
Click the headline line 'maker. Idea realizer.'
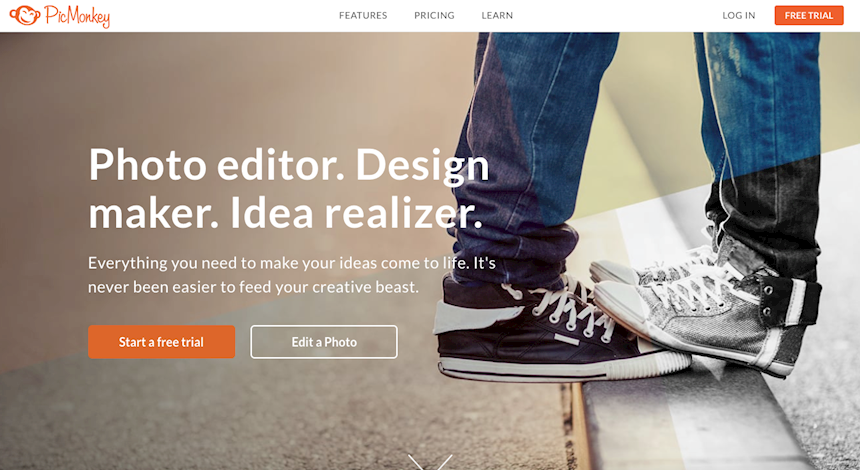(x=285, y=213)
